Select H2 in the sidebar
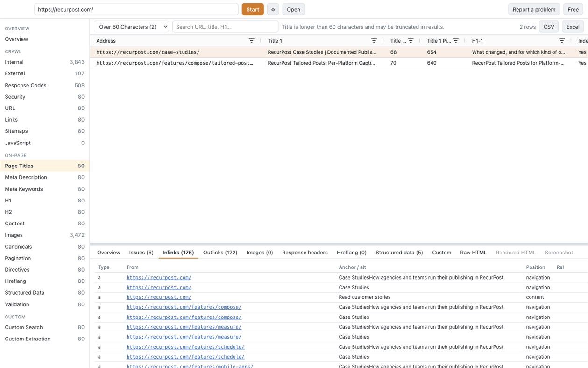Viewport: 588px width, 368px height. [45, 212]
